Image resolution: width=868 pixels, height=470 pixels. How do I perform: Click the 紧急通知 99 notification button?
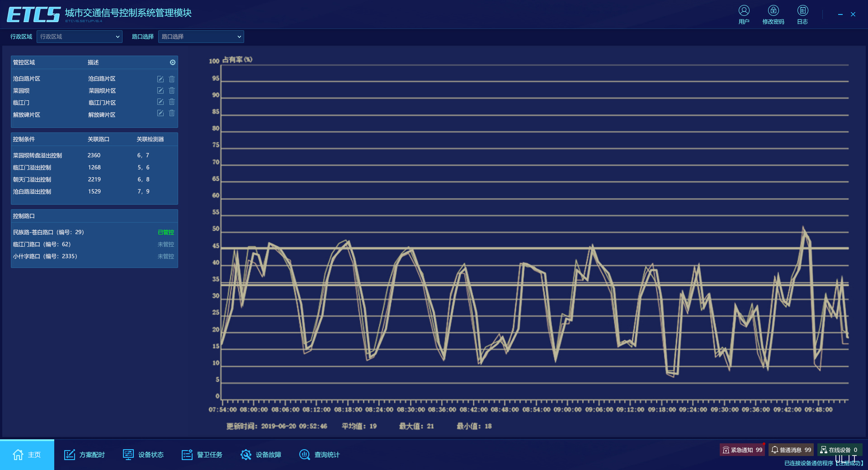coord(742,450)
